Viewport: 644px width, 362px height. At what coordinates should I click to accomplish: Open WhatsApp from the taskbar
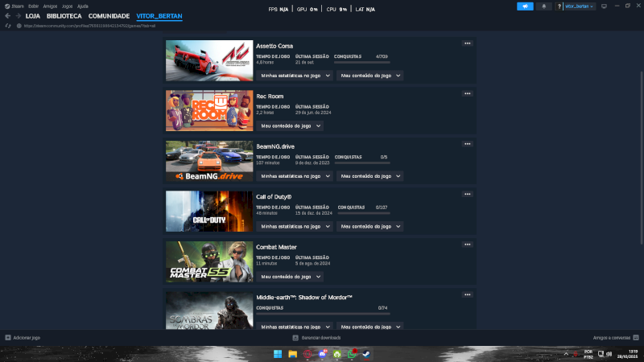point(352,354)
